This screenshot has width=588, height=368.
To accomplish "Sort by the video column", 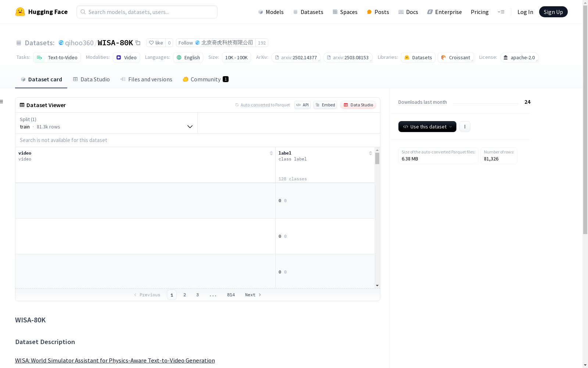I will click(x=271, y=153).
